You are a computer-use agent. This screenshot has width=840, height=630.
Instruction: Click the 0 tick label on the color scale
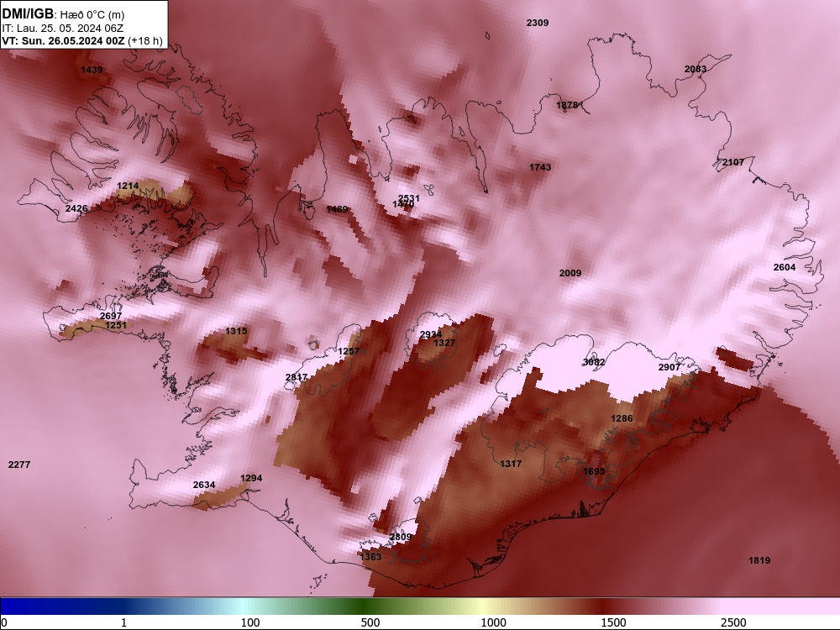[x=4, y=622]
